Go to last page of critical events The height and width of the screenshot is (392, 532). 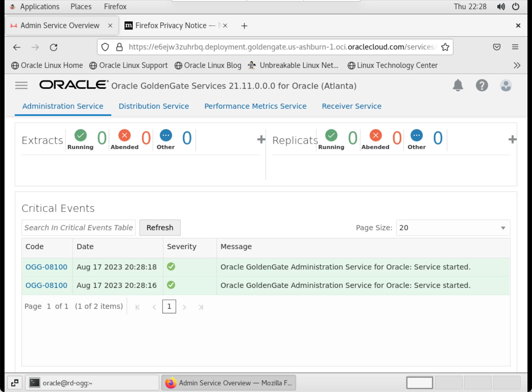(201, 307)
